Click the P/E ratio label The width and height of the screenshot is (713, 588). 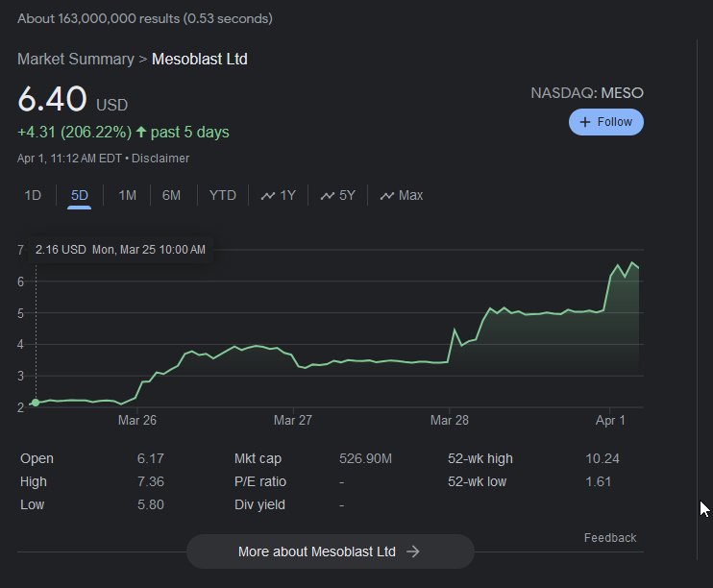pyautogui.click(x=260, y=481)
